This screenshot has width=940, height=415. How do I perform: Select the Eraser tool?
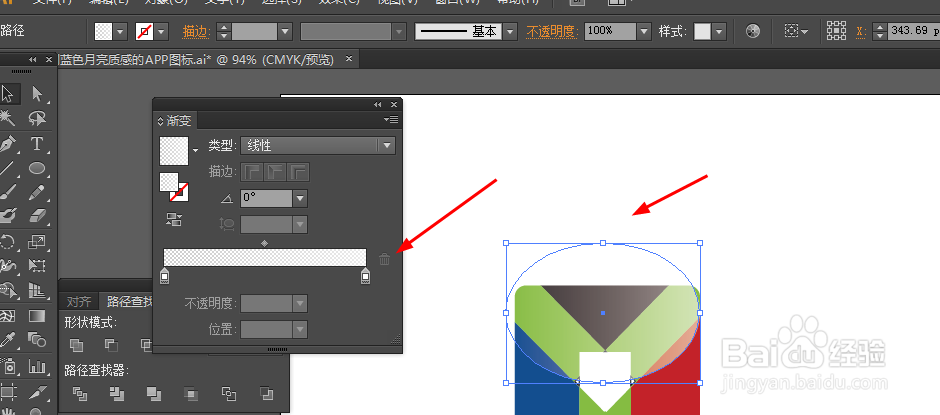[37, 215]
